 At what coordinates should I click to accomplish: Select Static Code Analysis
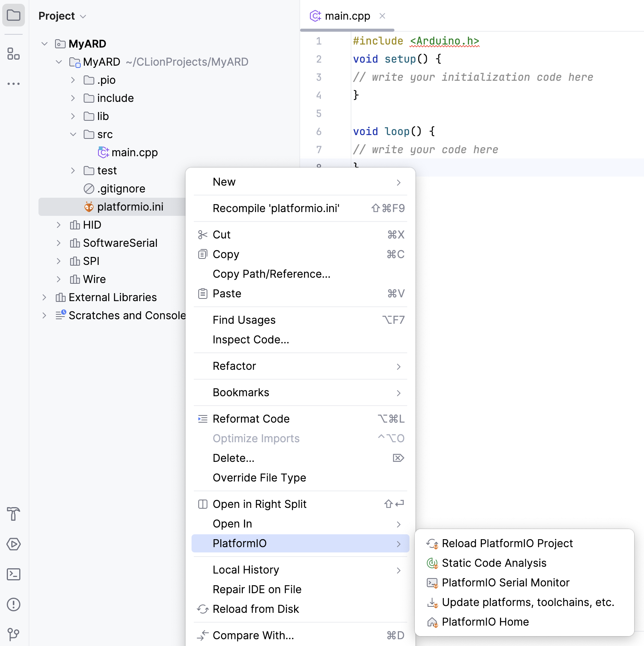click(x=494, y=563)
